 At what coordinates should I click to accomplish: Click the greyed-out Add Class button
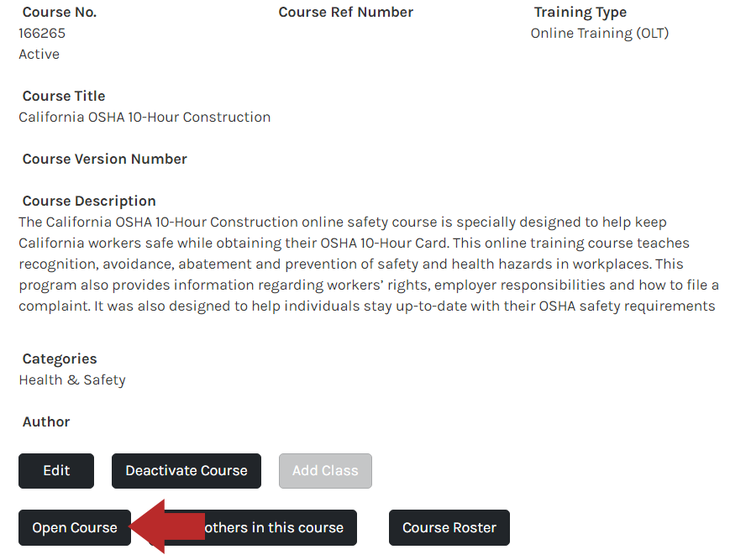coord(325,471)
